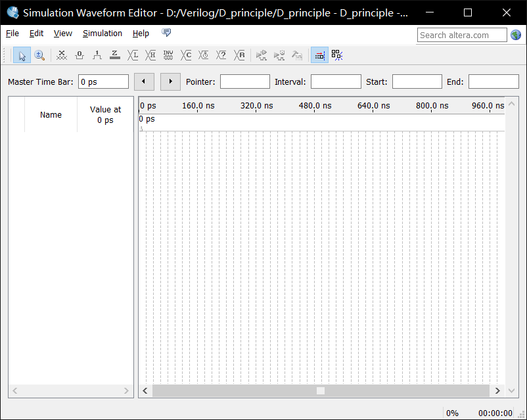The width and height of the screenshot is (527, 420).
Task: Move time bar to previous transition
Action: [144, 82]
